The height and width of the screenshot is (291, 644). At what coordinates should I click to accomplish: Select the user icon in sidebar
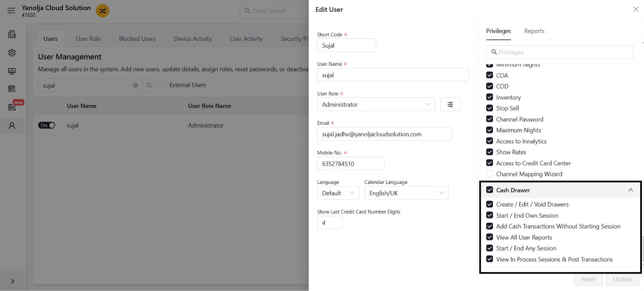point(12,126)
